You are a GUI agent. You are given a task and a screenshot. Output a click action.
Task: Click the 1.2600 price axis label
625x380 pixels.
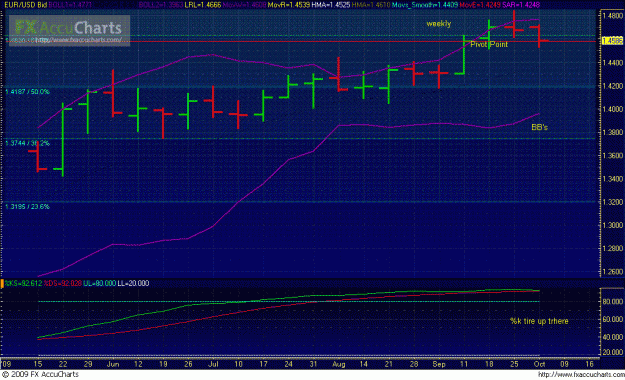[613, 272]
